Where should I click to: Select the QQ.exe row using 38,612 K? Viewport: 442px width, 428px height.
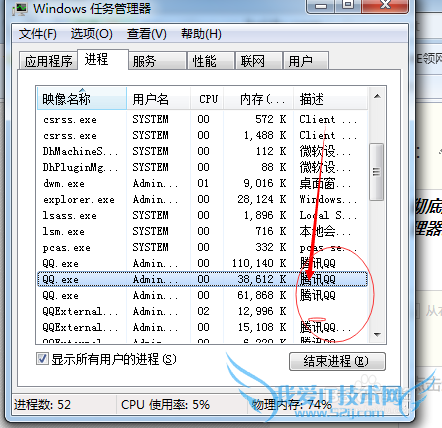202,279
